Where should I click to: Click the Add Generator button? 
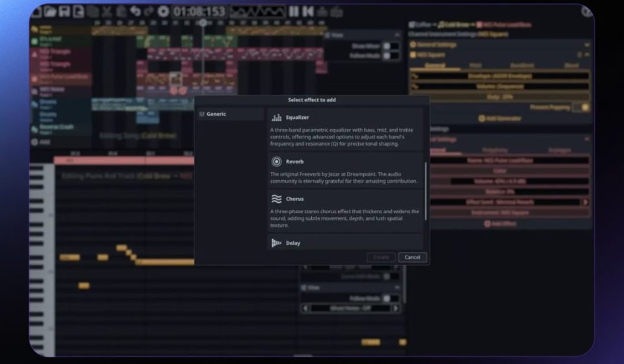click(499, 118)
